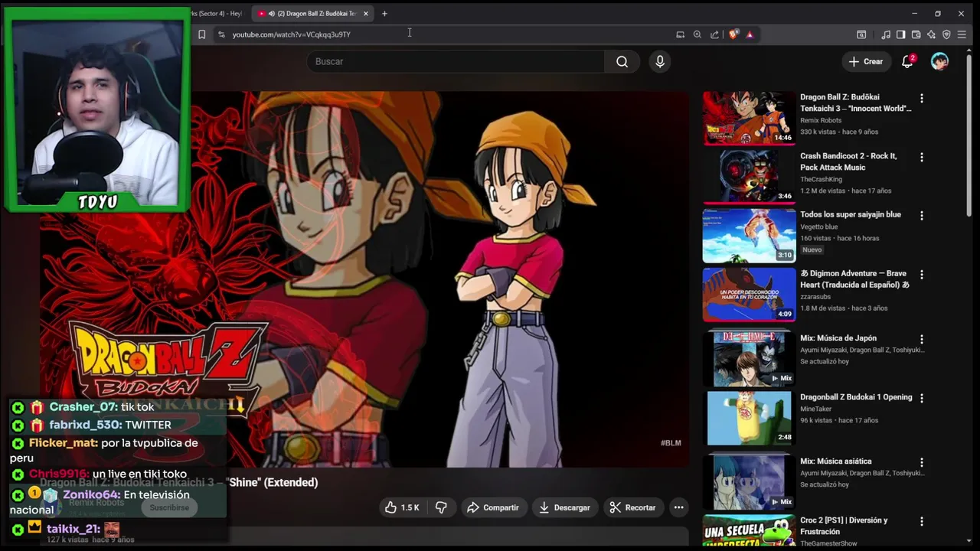Open menu for Mix: Música de Japón
Image resolution: width=980 pixels, height=551 pixels.
click(922, 340)
